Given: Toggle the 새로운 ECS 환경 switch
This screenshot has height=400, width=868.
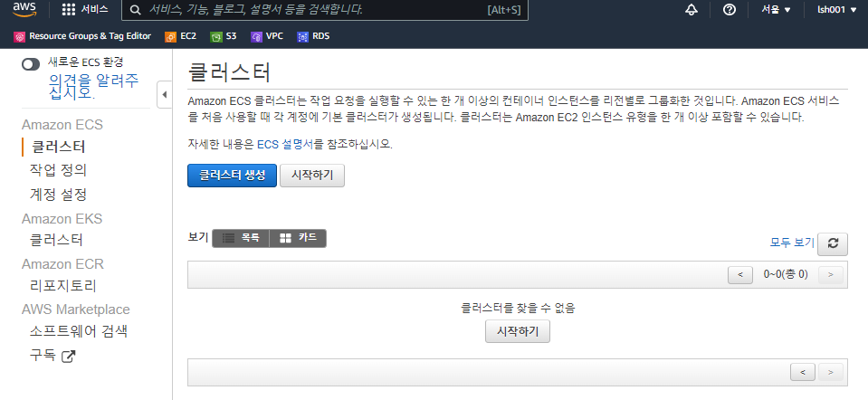Looking at the screenshot, I should pos(31,64).
